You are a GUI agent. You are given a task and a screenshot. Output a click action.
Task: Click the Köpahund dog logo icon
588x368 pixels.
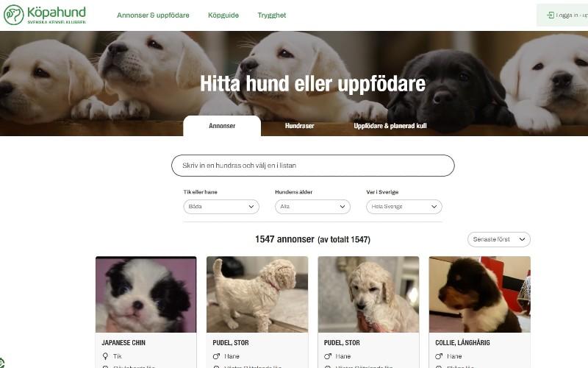point(14,15)
